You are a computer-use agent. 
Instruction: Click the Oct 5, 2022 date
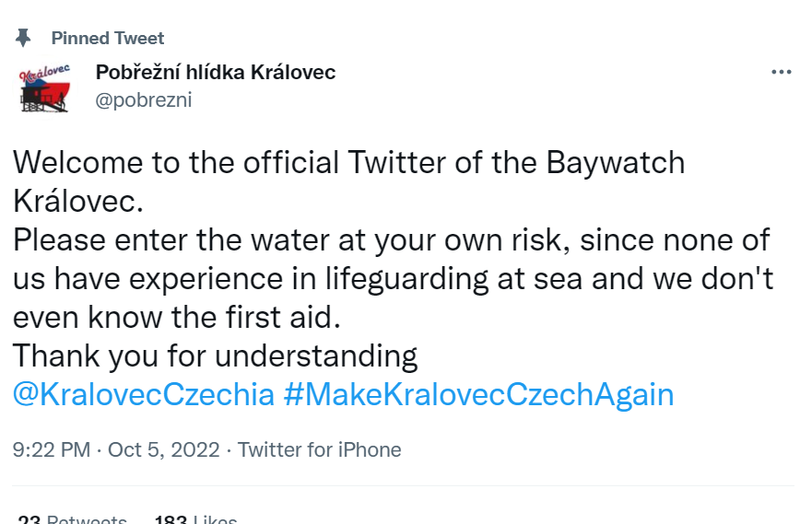pos(164,449)
